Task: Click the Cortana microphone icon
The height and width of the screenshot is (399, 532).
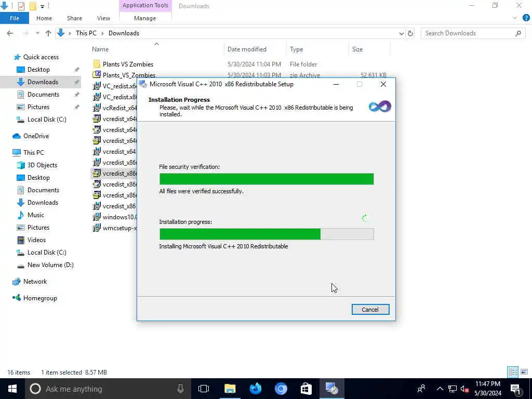Action: [x=180, y=389]
